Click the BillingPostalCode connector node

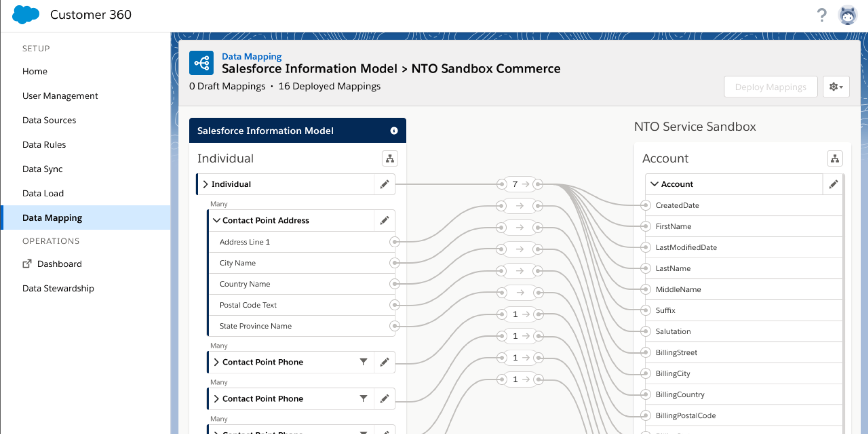pyautogui.click(x=645, y=415)
